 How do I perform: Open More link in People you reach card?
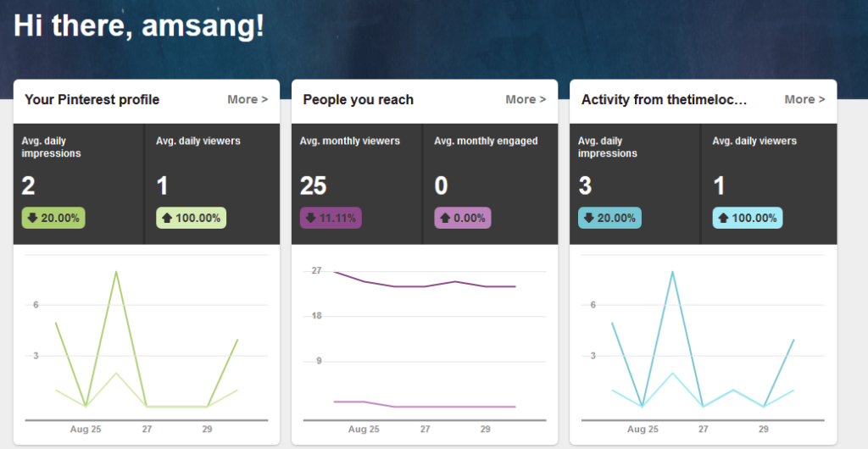point(526,99)
